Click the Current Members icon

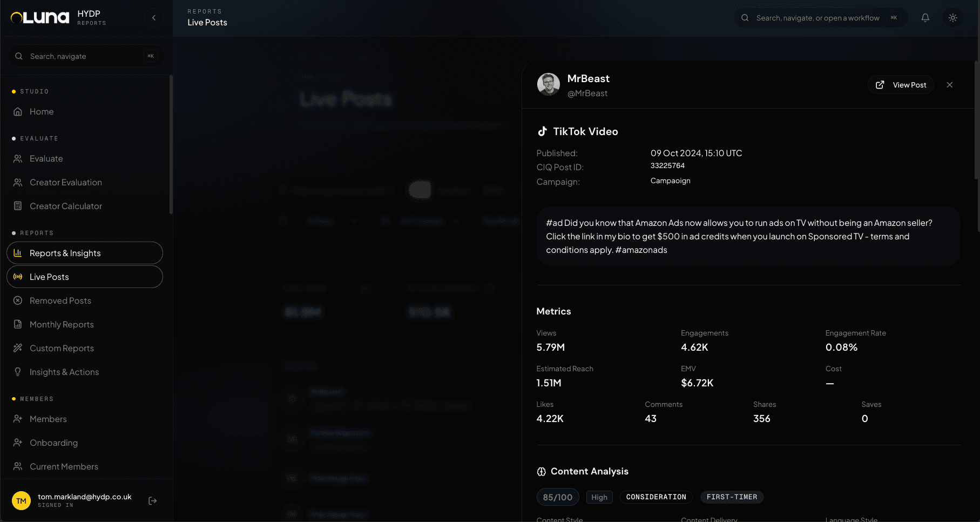tap(18, 466)
